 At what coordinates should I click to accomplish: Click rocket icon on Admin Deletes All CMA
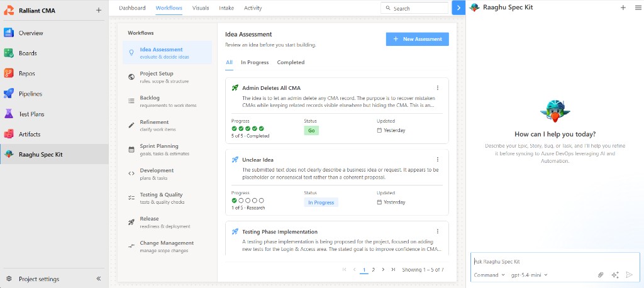tap(235, 87)
